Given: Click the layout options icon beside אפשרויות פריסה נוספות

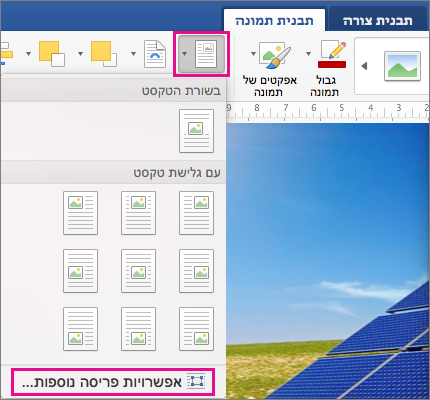Looking at the screenshot, I should coord(196,381).
